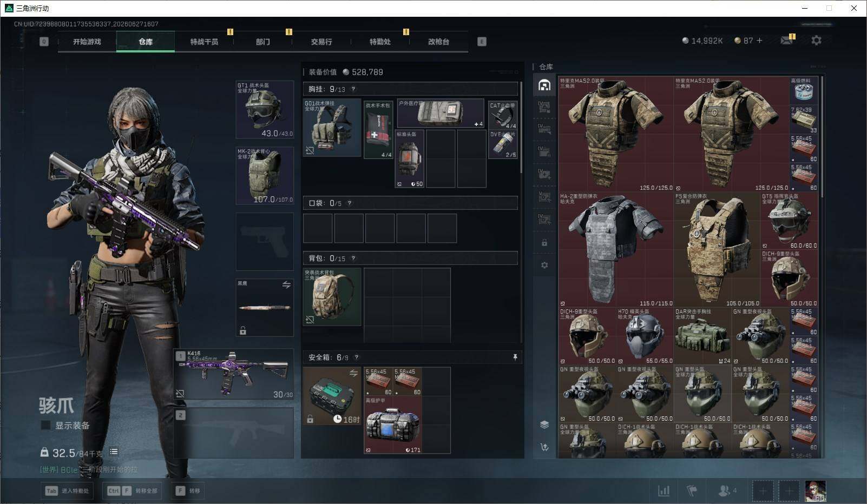Select the 标准头盔 repair item with 50
867x504 pixels.
[x=410, y=159]
